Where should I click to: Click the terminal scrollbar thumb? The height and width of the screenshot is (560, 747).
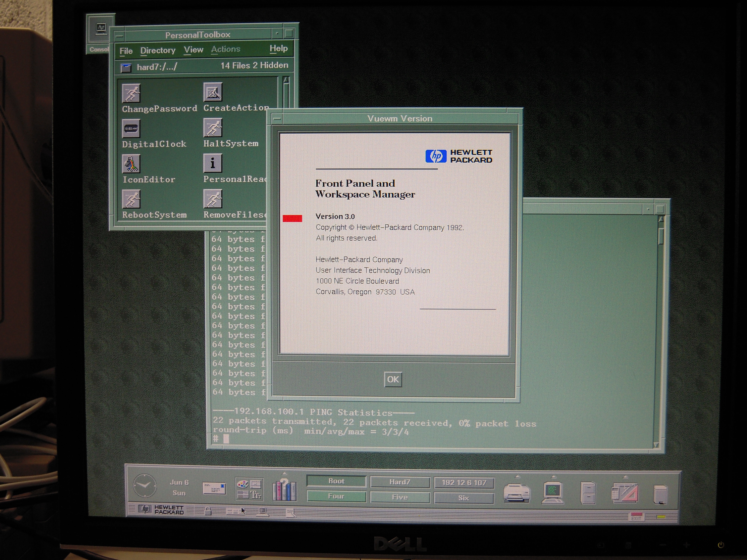click(661, 236)
